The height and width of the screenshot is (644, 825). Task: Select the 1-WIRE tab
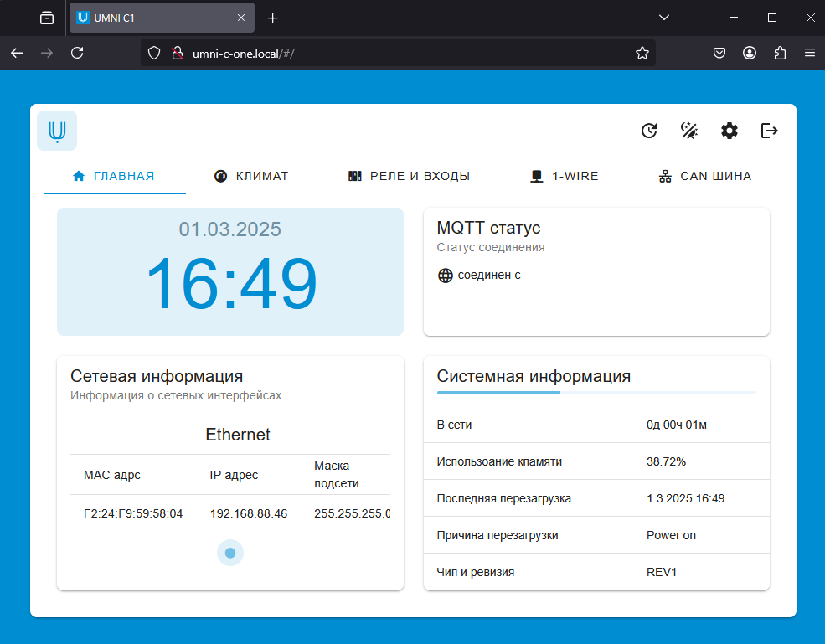click(565, 176)
